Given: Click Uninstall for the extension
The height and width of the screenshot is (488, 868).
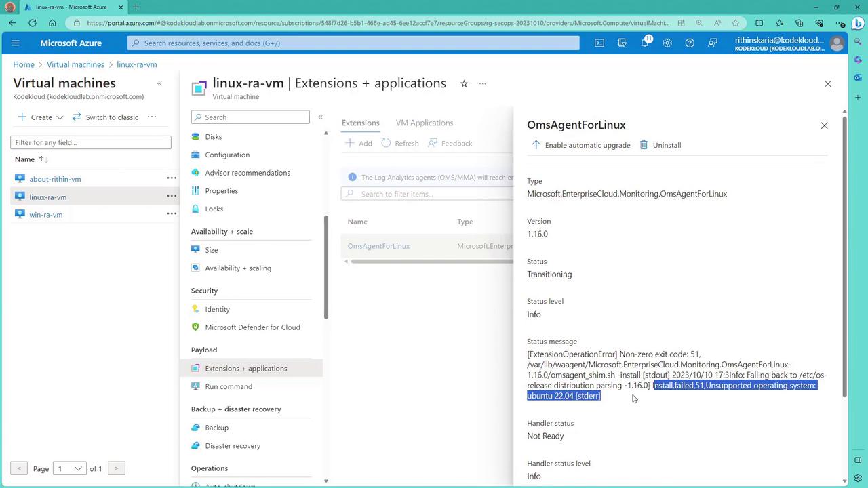Looking at the screenshot, I should tap(660, 145).
